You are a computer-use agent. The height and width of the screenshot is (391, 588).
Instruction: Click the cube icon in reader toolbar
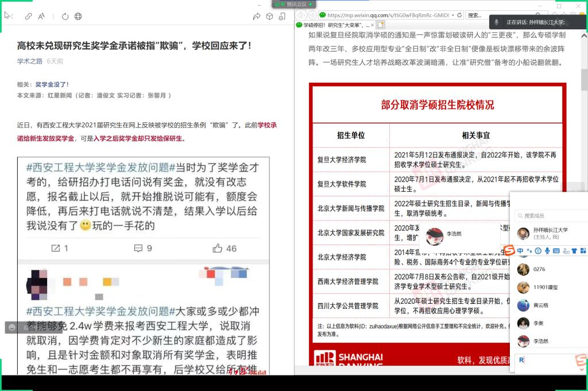tap(269, 16)
